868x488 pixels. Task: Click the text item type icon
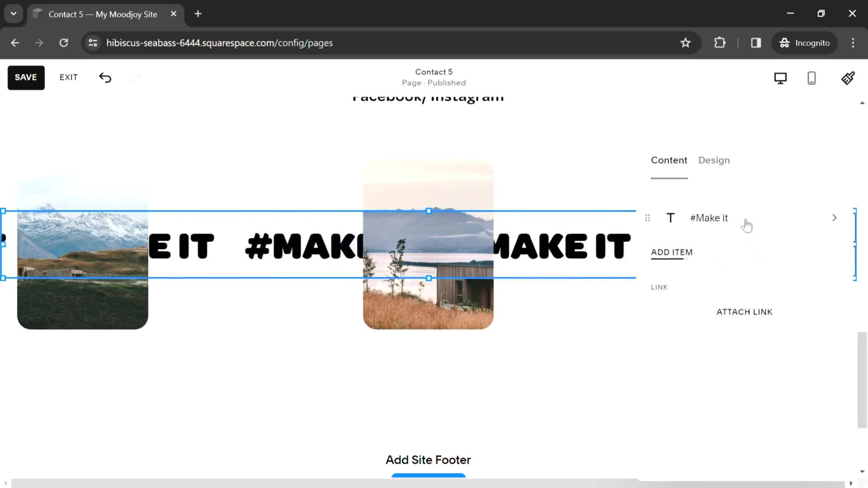coord(670,217)
